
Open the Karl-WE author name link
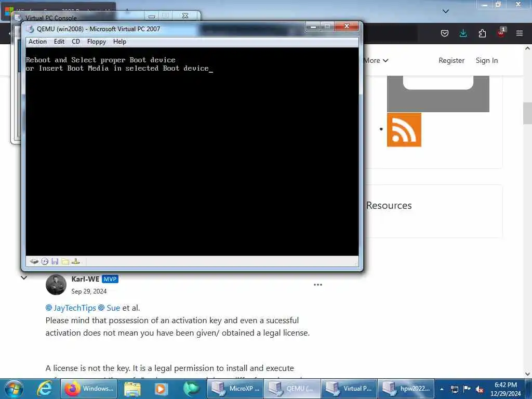click(85, 279)
